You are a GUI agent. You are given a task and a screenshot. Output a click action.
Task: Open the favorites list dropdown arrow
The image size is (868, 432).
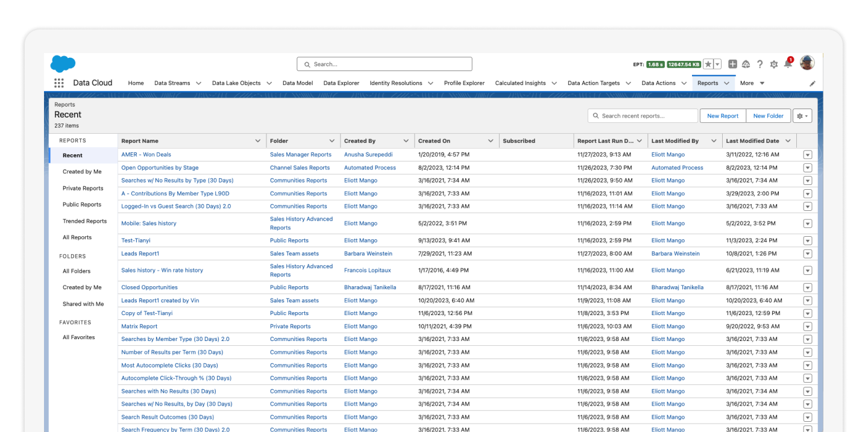717,64
